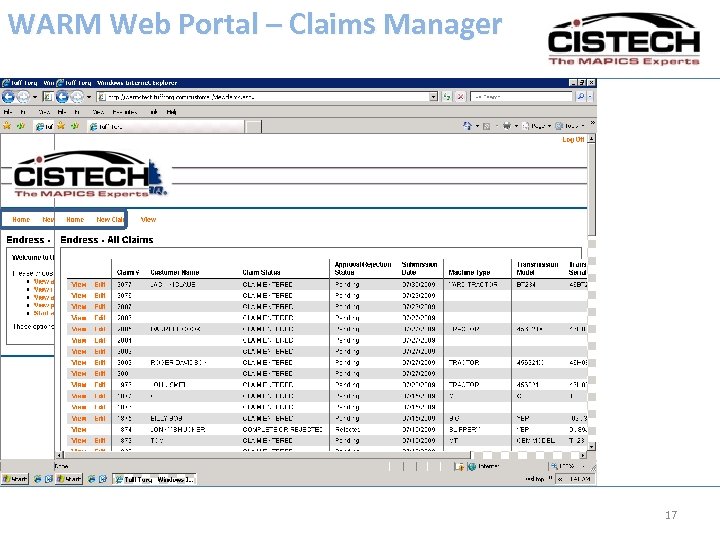Select the full Tuff Torq browser tab
Viewport: 720px width, 540px height.
pyautogui.click(x=165, y=127)
